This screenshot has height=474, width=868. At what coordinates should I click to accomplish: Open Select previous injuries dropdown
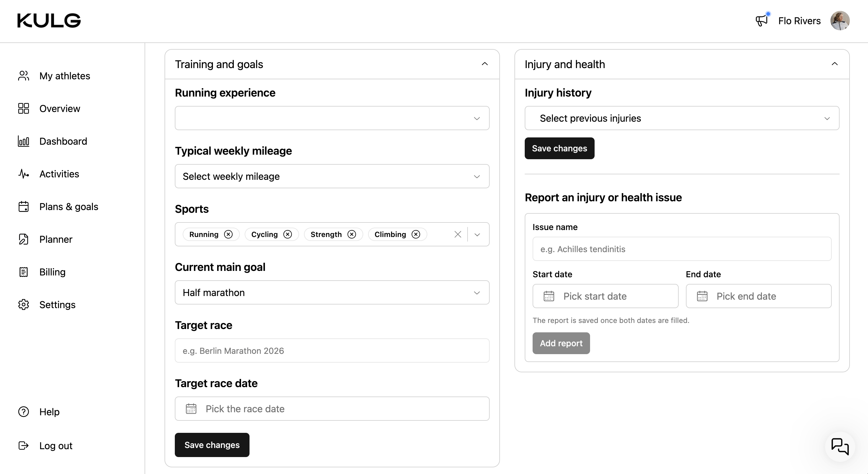click(682, 118)
